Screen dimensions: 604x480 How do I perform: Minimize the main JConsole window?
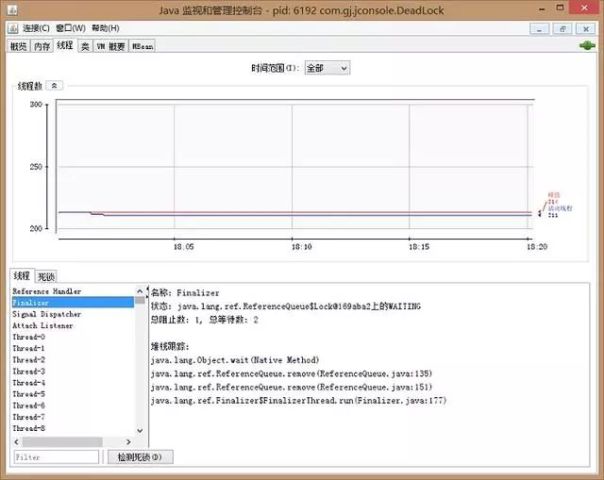[x=542, y=8]
